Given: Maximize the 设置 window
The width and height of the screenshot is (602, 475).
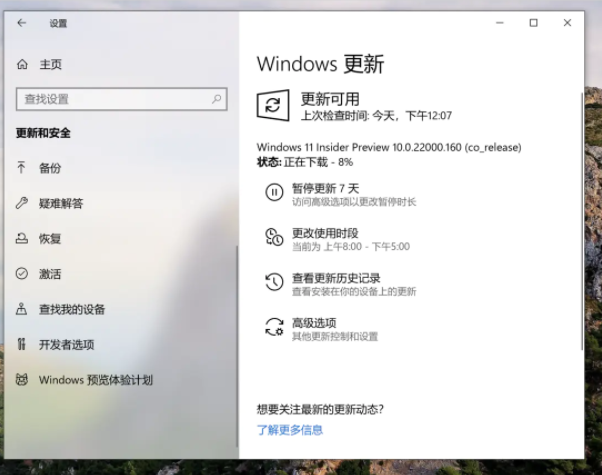Looking at the screenshot, I should (x=533, y=23).
